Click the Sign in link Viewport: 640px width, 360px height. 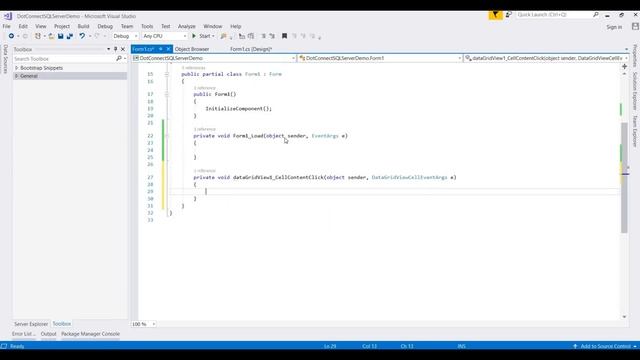coord(614,27)
